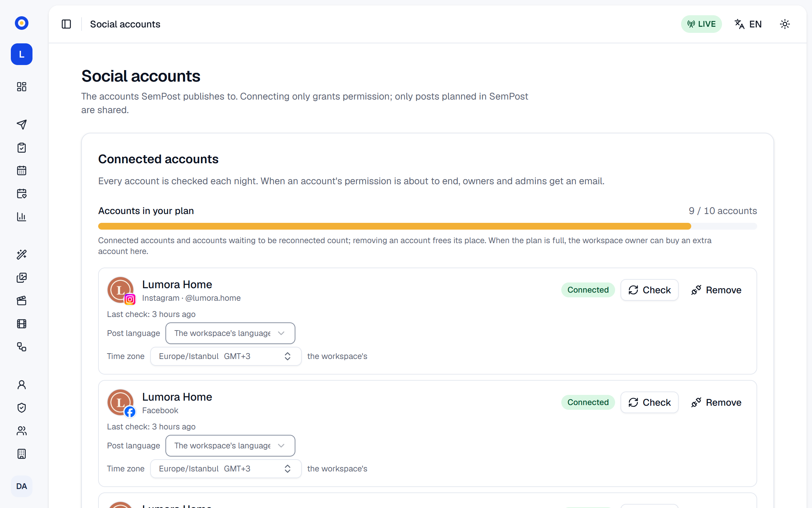Click the LIVE status badge
The width and height of the screenshot is (812, 508).
coord(701,24)
